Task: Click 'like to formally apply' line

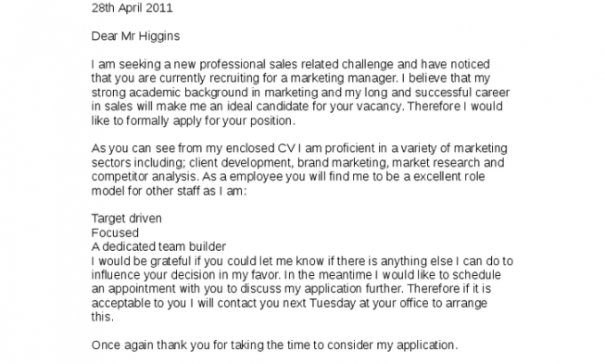Action: coord(194,121)
